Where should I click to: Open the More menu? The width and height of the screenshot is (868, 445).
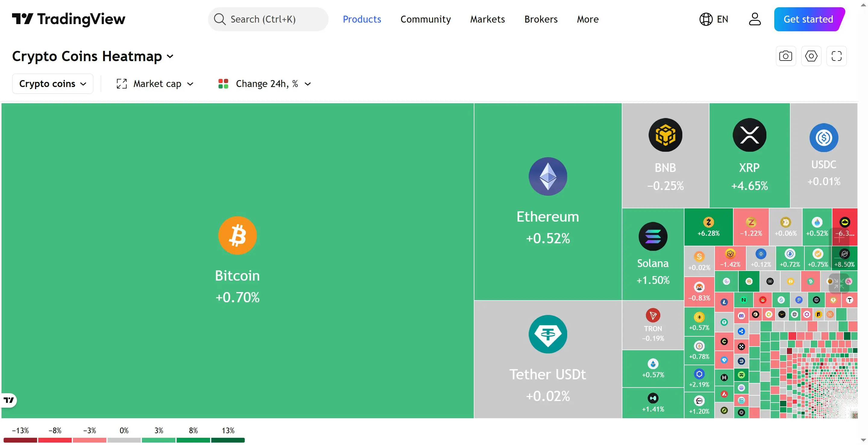[588, 19]
